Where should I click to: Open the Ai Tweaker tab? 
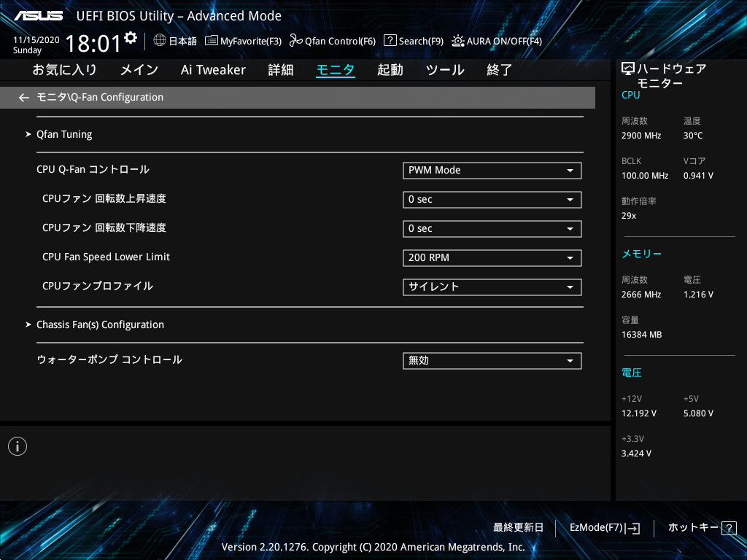213,70
